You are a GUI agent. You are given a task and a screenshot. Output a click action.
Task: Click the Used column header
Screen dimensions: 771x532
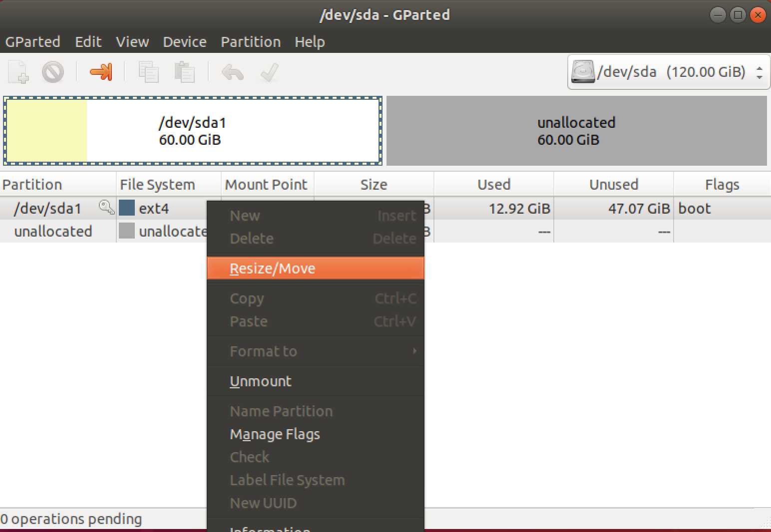(x=494, y=184)
